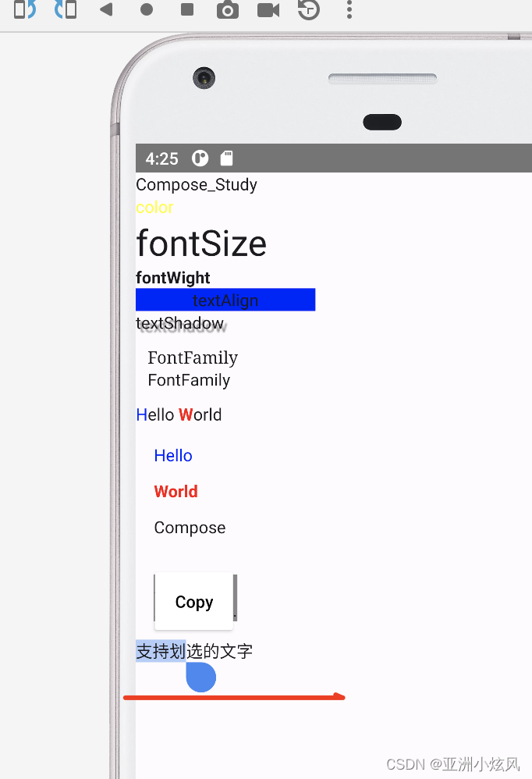Click the unselected text 选的文字
The width and height of the screenshot is (532, 779).
tap(220, 651)
